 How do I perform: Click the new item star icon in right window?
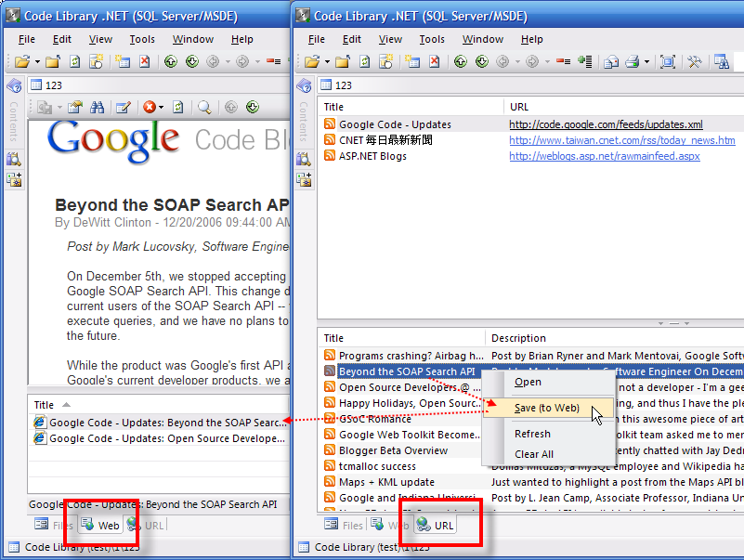(x=385, y=61)
